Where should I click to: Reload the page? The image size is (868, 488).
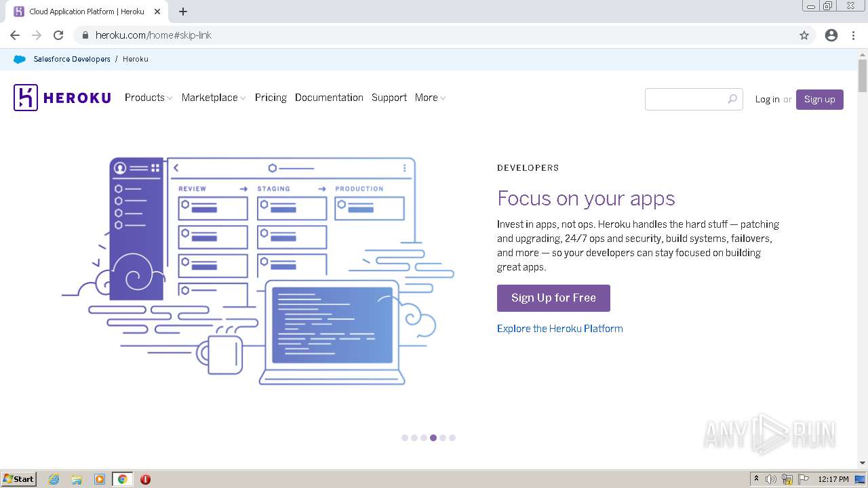pos(58,35)
